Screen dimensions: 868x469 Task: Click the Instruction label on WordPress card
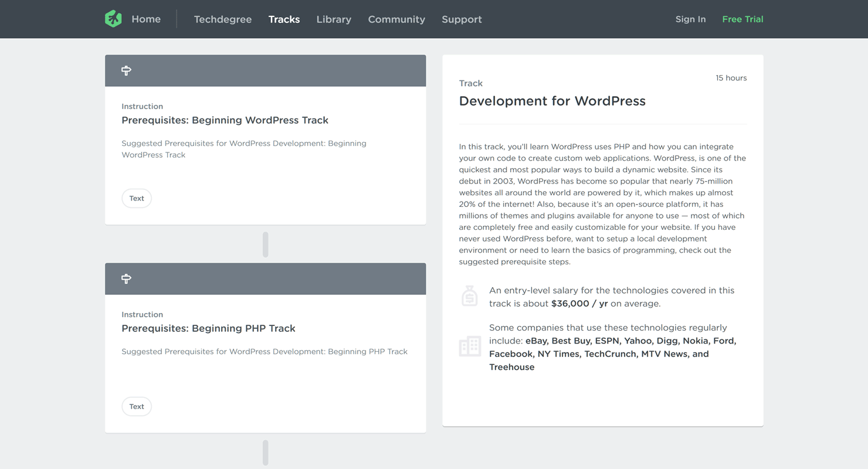point(143,106)
